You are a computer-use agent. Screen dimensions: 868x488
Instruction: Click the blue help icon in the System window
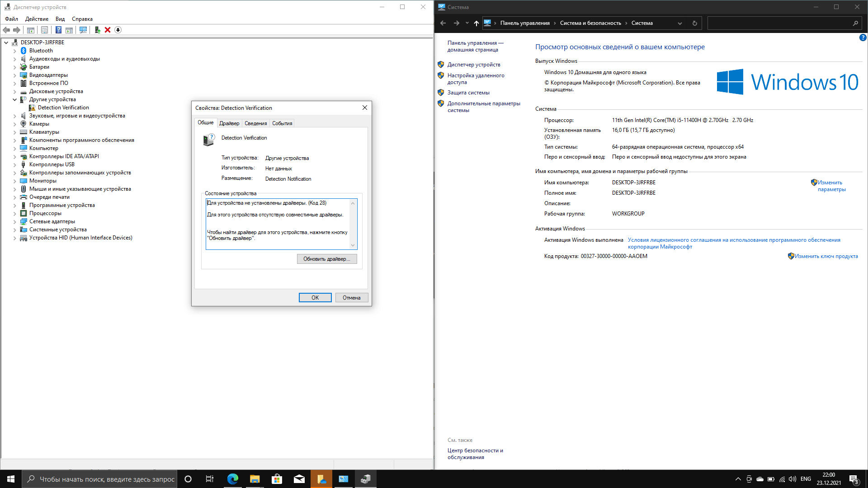[863, 38]
